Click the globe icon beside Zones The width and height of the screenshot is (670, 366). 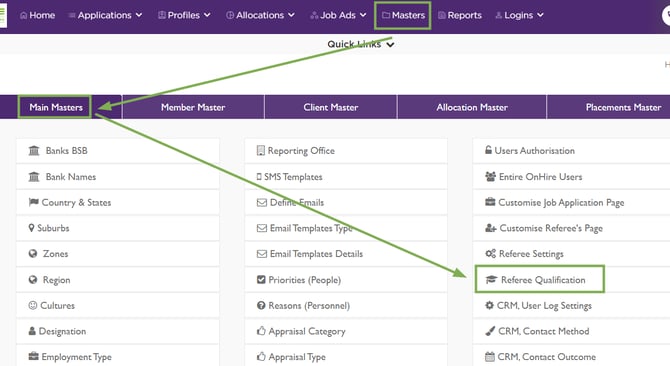[x=33, y=253]
